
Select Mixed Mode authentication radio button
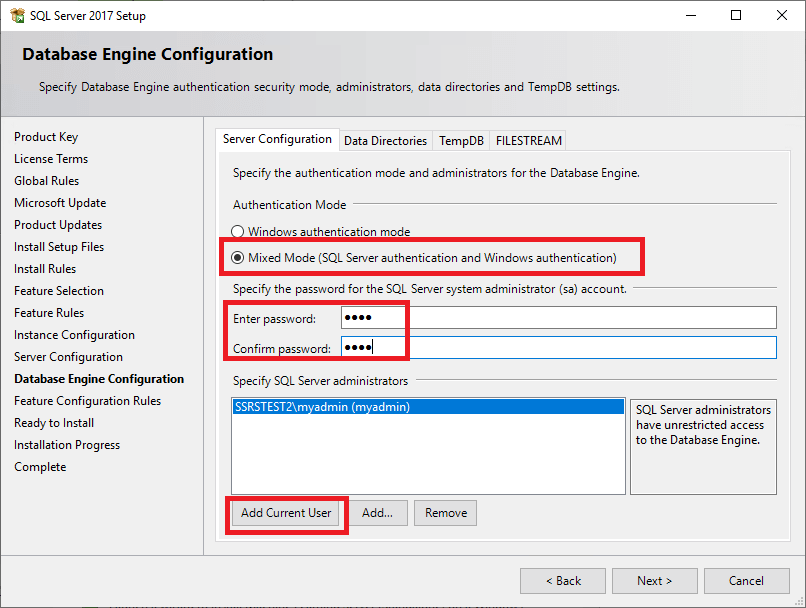pyautogui.click(x=237, y=257)
